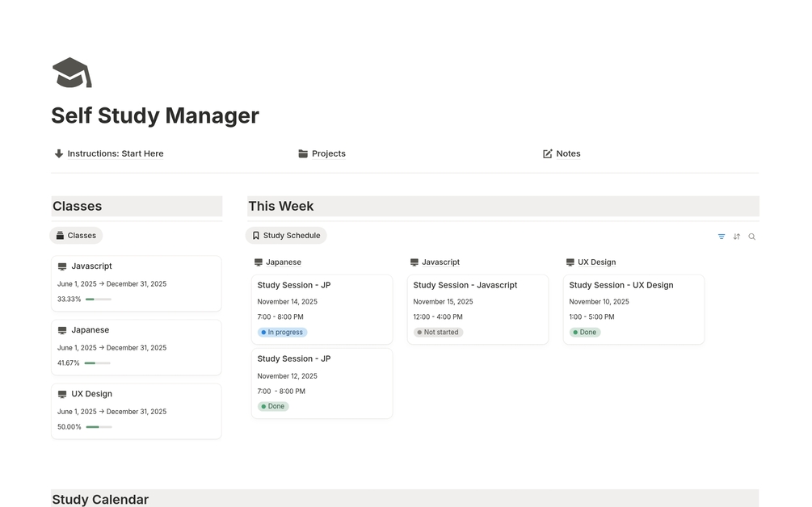Click the search magnifier icon
The image size is (812, 507).
click(x=752, y=237)
